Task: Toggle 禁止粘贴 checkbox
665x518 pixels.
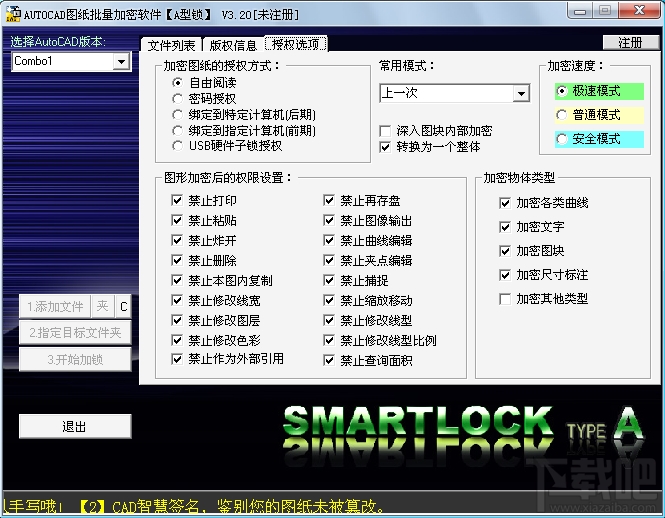Action: tap(177, 220)
